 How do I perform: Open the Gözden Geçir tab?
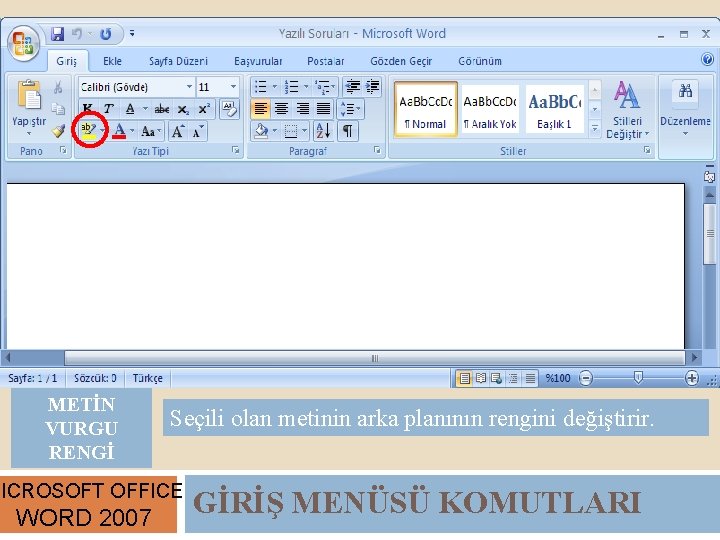[401, 61]
